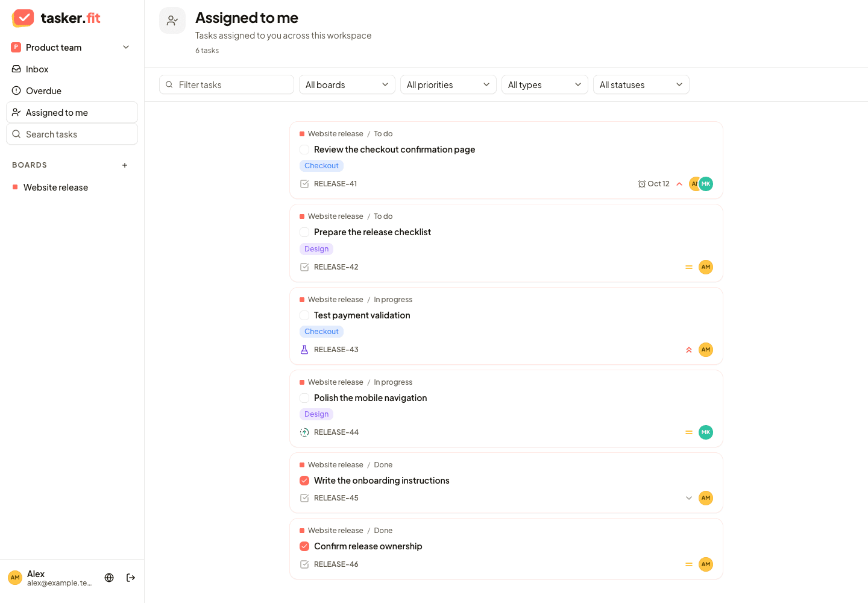
Task: Click AM avatar on RELEASE-42 task
Action: [706, 267]
